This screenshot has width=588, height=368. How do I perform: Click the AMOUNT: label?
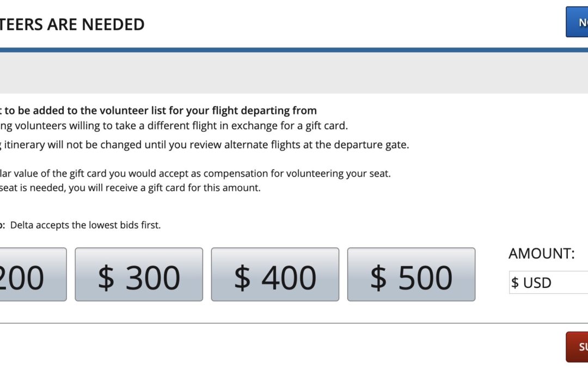click(x=541, y=254)
